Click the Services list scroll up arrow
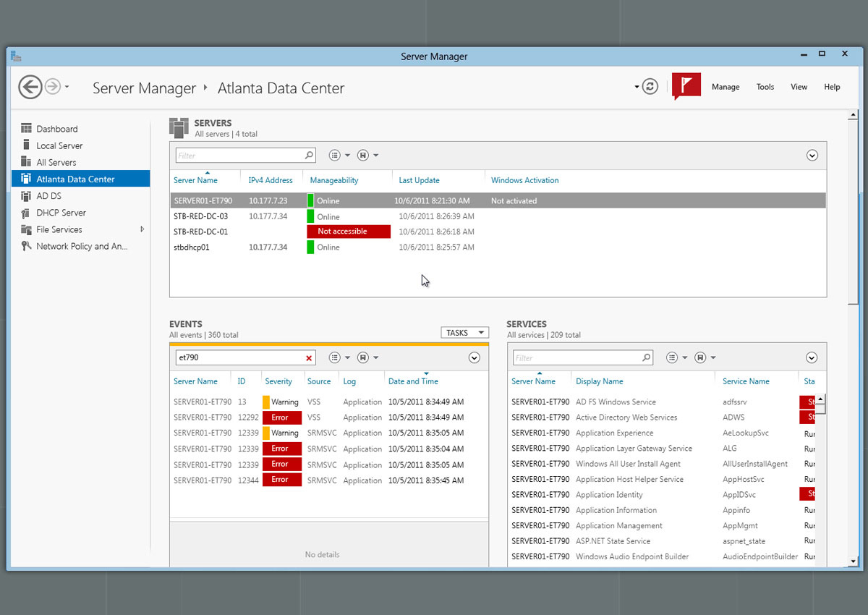This screenshot has width=868, height=615. pos(821,399)
